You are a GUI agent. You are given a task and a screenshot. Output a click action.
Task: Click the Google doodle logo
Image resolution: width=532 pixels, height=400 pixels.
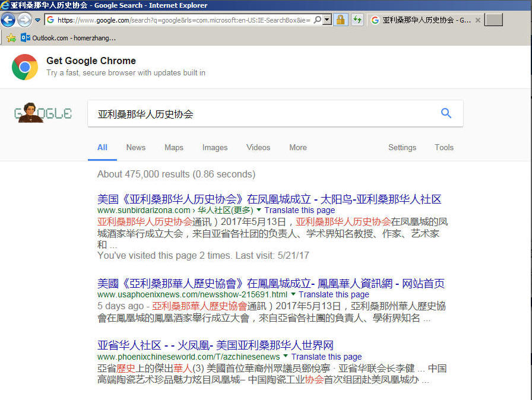pos(43,113)
